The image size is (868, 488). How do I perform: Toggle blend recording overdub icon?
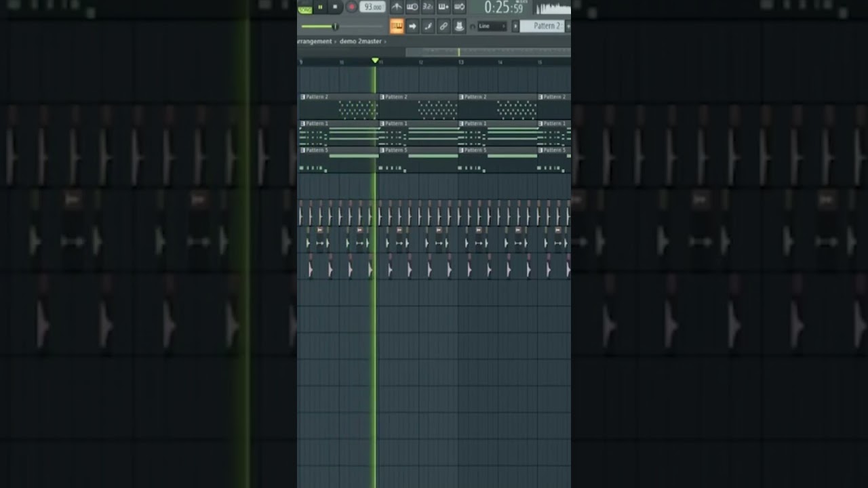pyautogui.click(x=443, y=7)
